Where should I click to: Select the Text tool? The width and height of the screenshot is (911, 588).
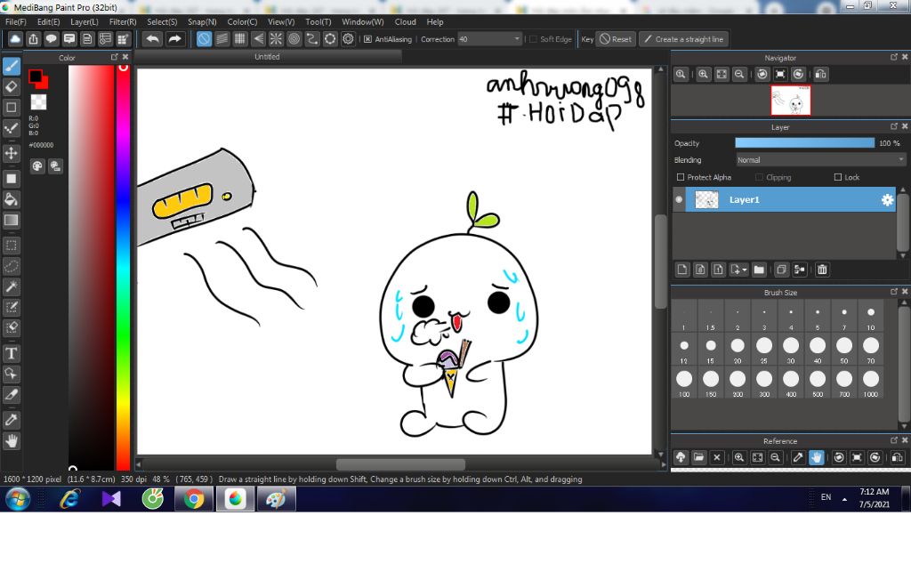11,353
